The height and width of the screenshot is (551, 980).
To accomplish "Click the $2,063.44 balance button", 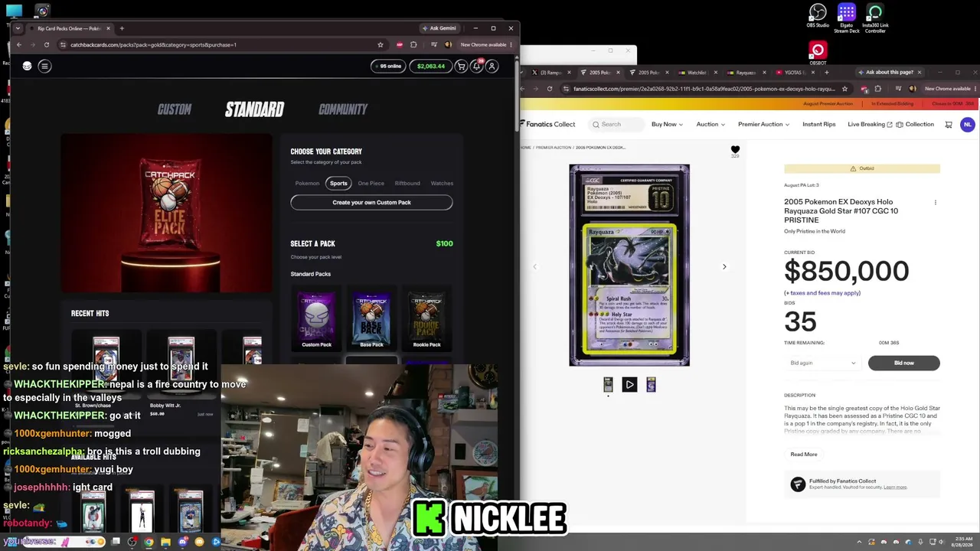I will (x=431, y=66).
